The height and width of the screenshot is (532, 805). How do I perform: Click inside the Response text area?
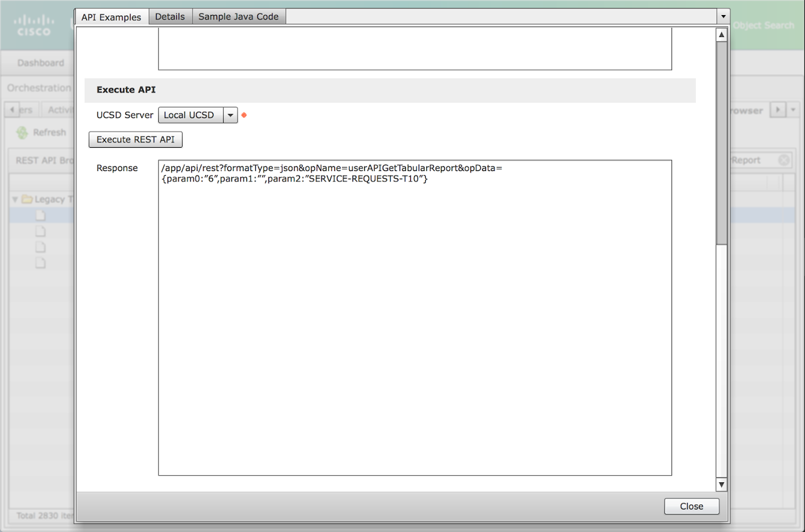415,325
